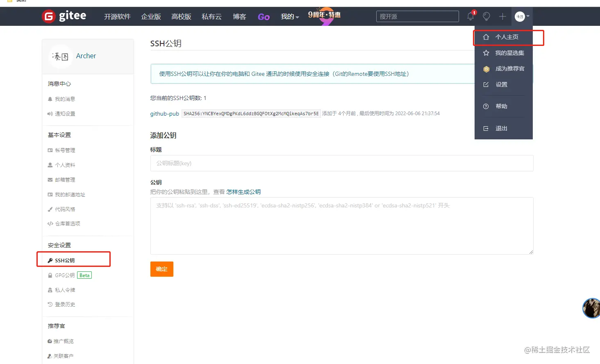Open 高校版 in the top navigation
Image resolution: width=600 pixels, height=364 pixels.
(x=181, y=16)
